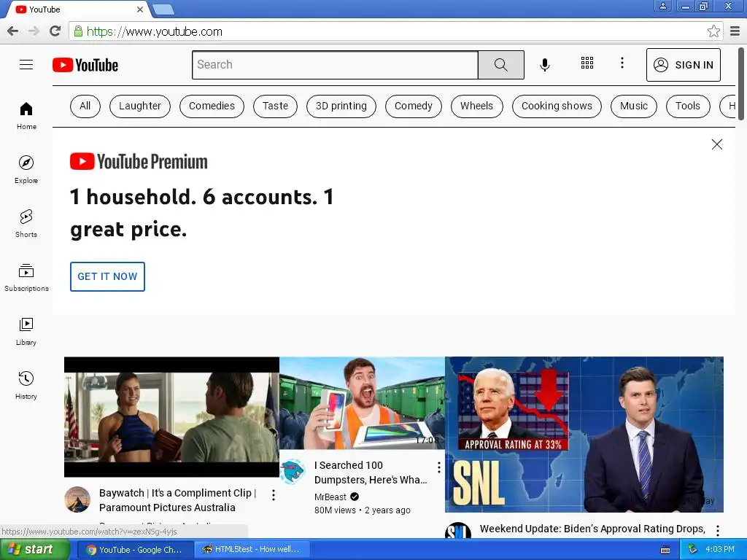This screenshot has width=747, height=560.
Task: Select the Comedies filter chip
Action: (212, 106)
